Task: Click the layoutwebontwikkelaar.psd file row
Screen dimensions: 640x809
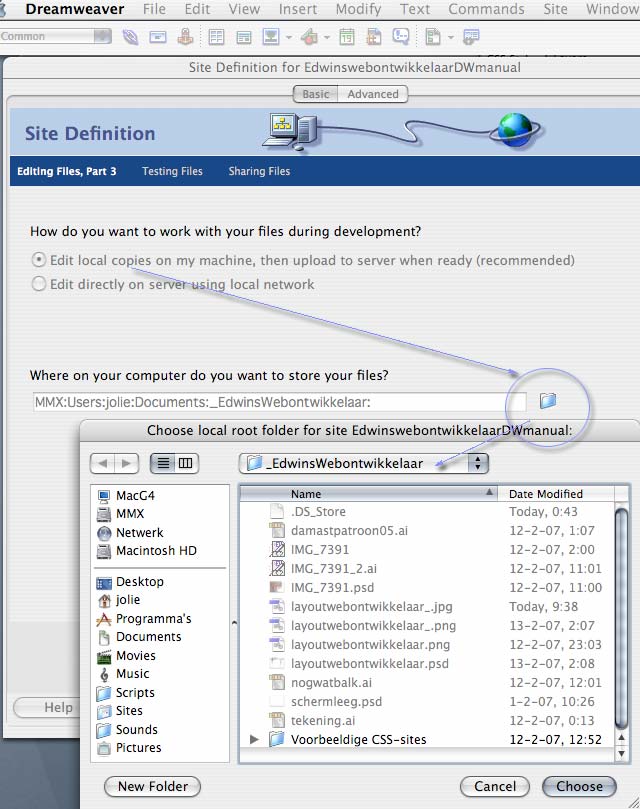Action: click(x=427, y=664)
